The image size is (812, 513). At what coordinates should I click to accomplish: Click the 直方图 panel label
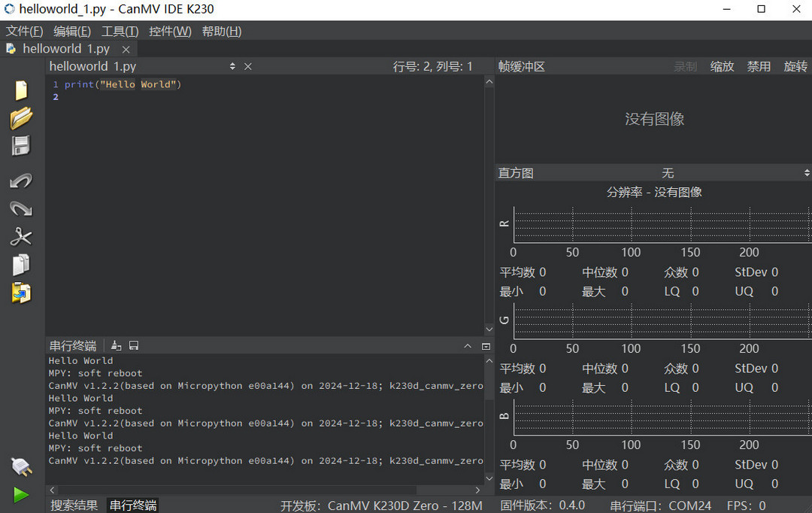point(516,173)
